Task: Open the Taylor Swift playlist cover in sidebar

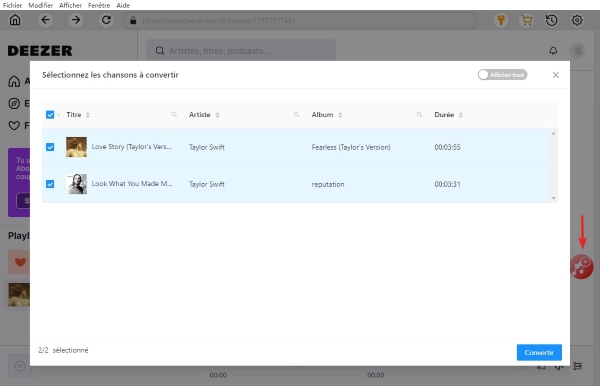Action: (19, 295)
